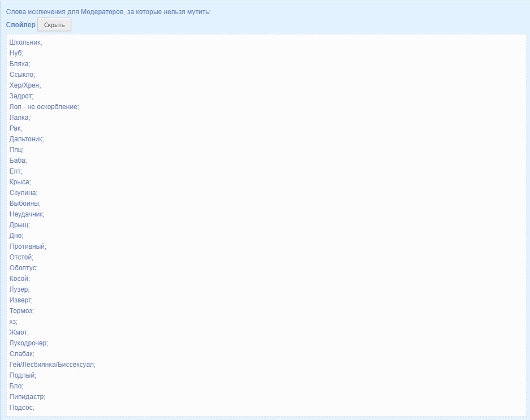Select the word Скулина
Viewport: 530px width, 420px height.
pos(23,193)
